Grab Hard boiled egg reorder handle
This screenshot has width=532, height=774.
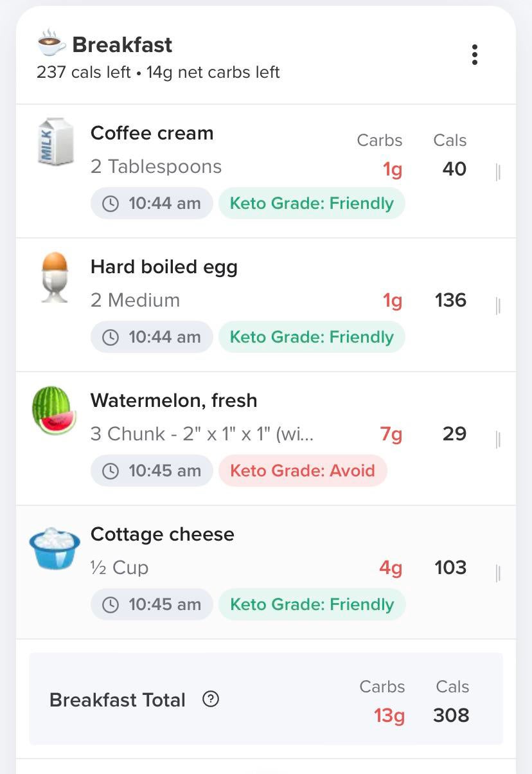[499, 306]
